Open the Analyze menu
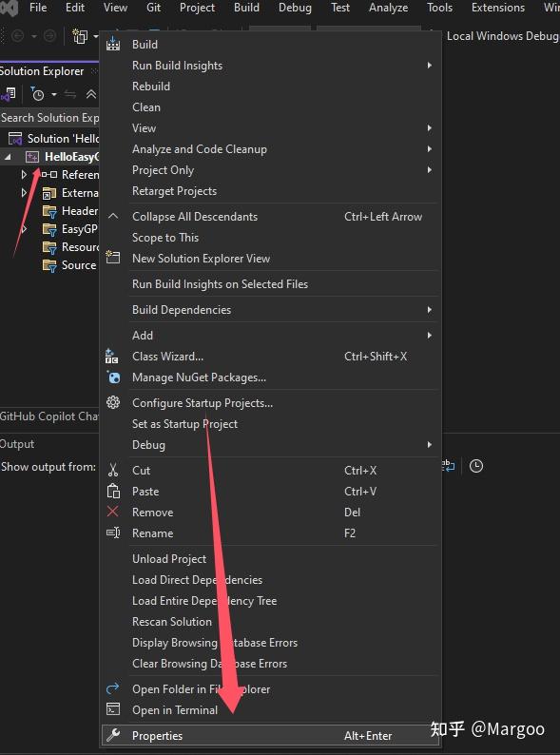This screenshot has height=755, width=560. [x=388, y=8]
